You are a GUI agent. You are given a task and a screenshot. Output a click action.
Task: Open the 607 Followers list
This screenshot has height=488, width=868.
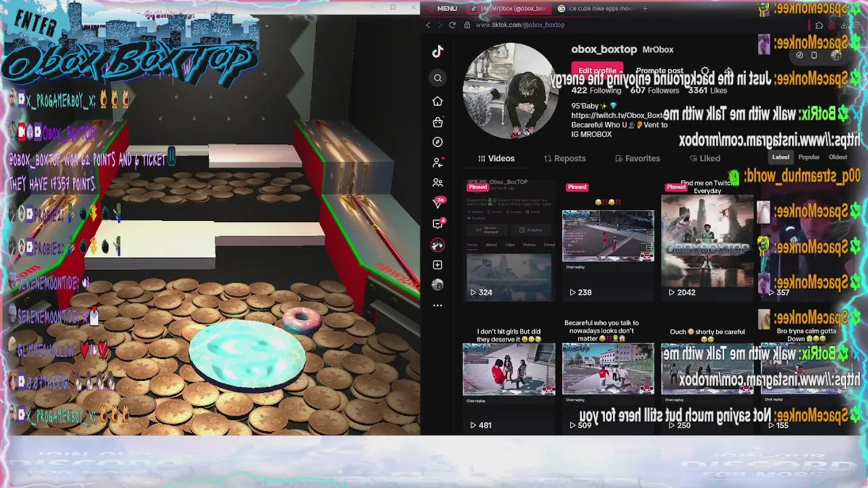(x=654, y=90)
